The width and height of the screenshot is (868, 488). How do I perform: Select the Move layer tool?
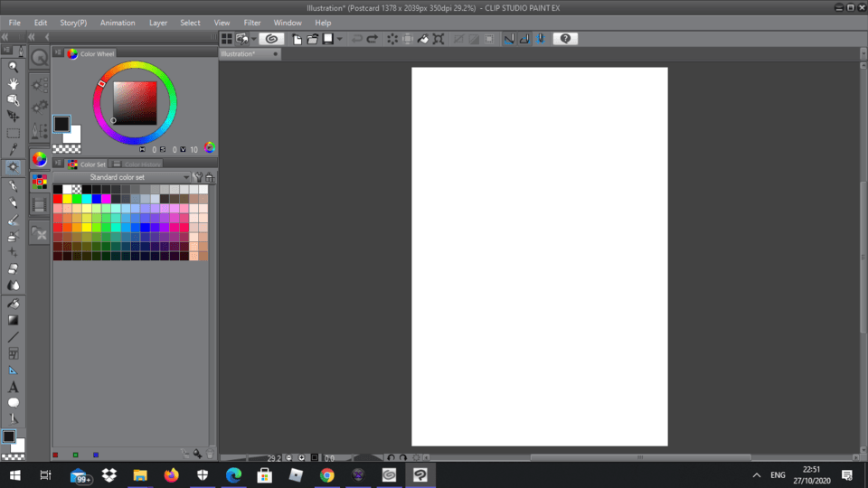point(14,117)
